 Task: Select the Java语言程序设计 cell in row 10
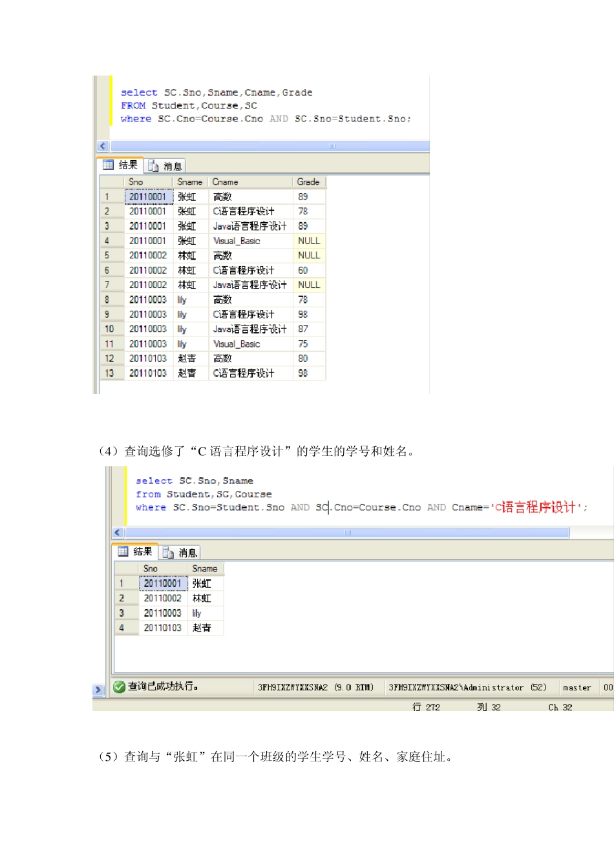(x=250, y=329)
